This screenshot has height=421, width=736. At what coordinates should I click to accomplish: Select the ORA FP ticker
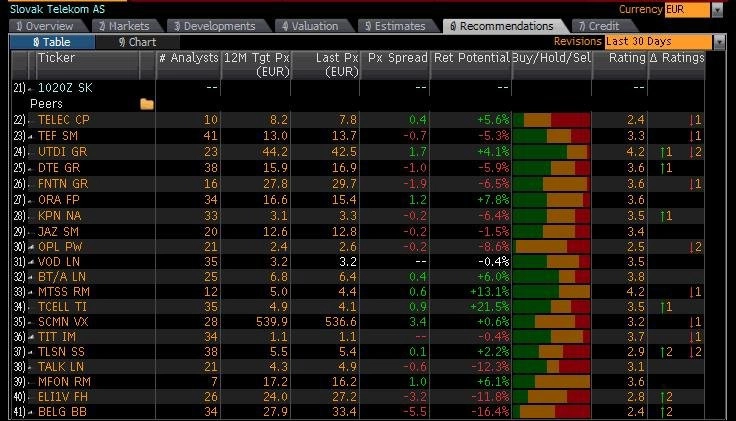click(x=59, y=199)
